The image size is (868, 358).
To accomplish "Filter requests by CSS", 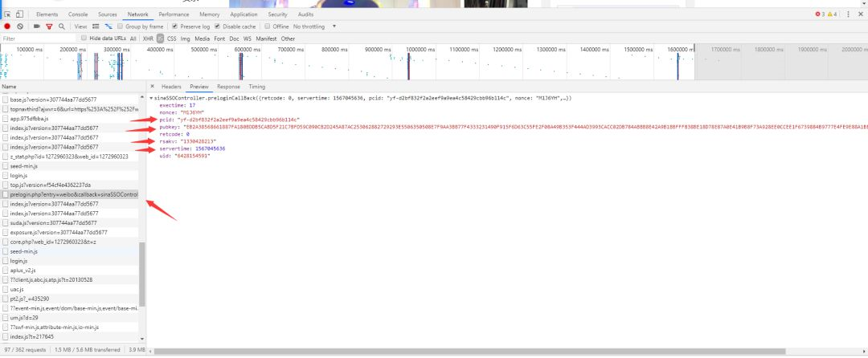I will point(172,39).
